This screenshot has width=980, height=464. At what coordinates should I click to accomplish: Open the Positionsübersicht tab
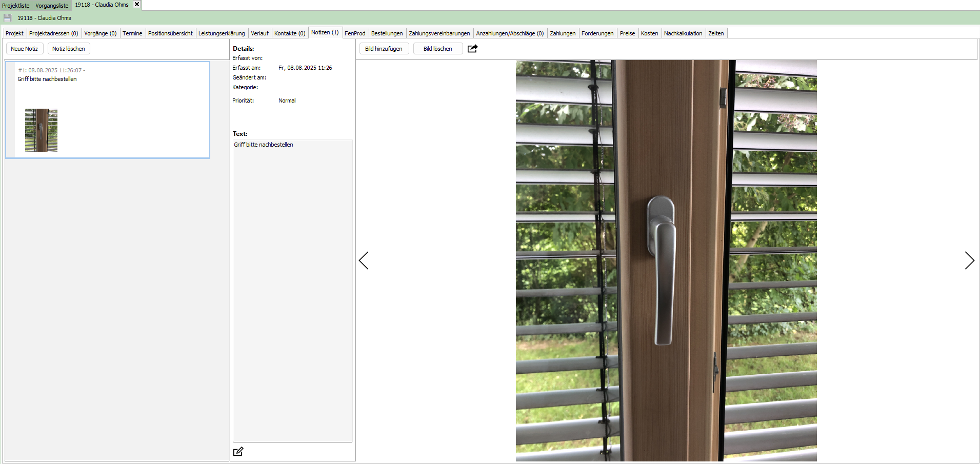170,33
